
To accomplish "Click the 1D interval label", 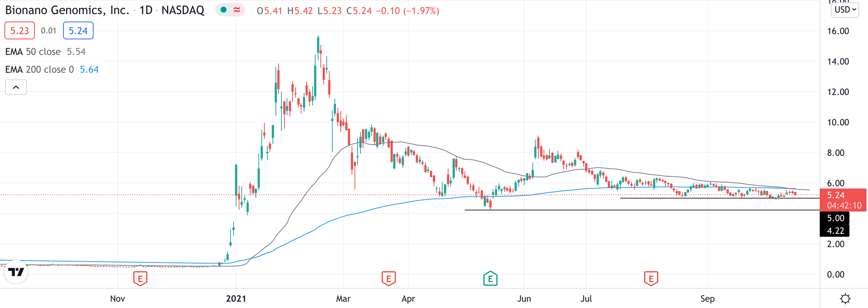I will tap(146, 10).
